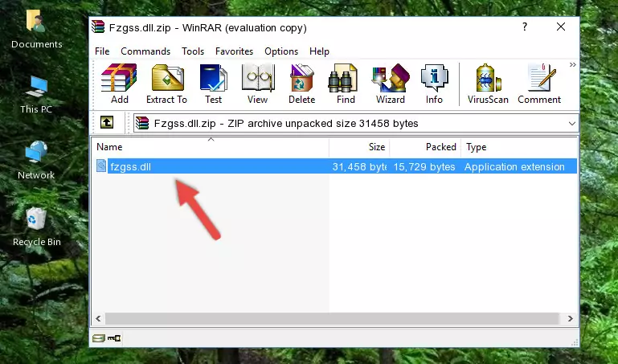
Task: Click the Application extension type cell
Action: [514, 167]
